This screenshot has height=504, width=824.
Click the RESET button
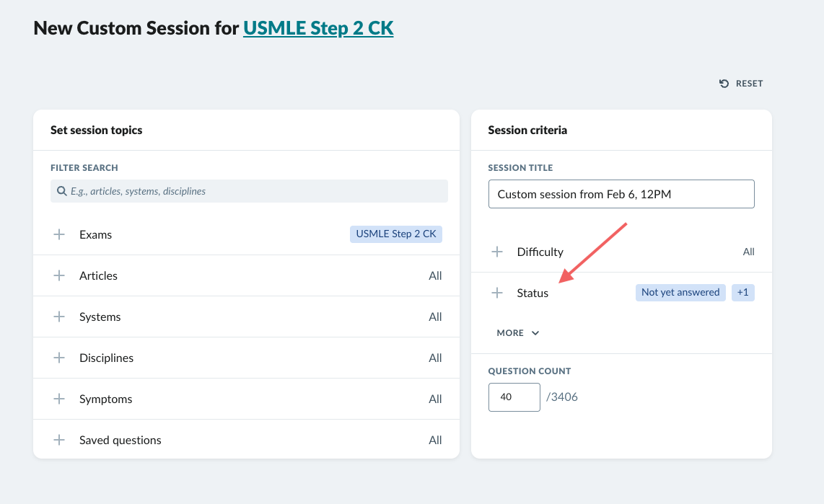[x=741, y=84]
